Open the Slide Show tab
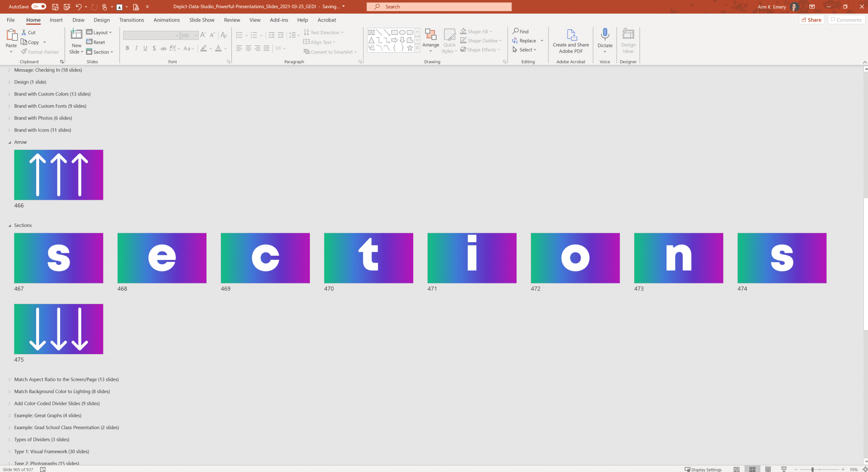This screenshot has width=868, height=472. point(202,20)
